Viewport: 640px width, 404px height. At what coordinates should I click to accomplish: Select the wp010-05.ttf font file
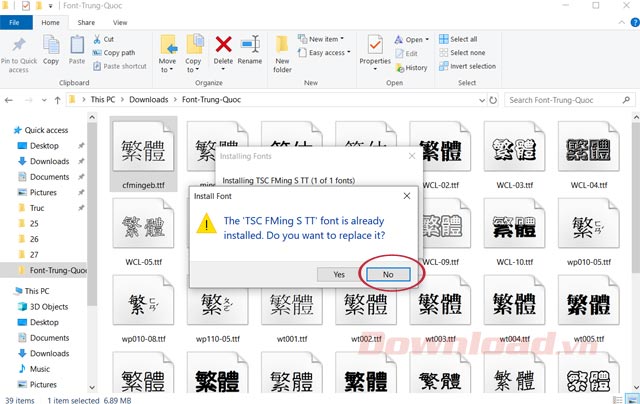pyautogui.click(x=589, y=231)
